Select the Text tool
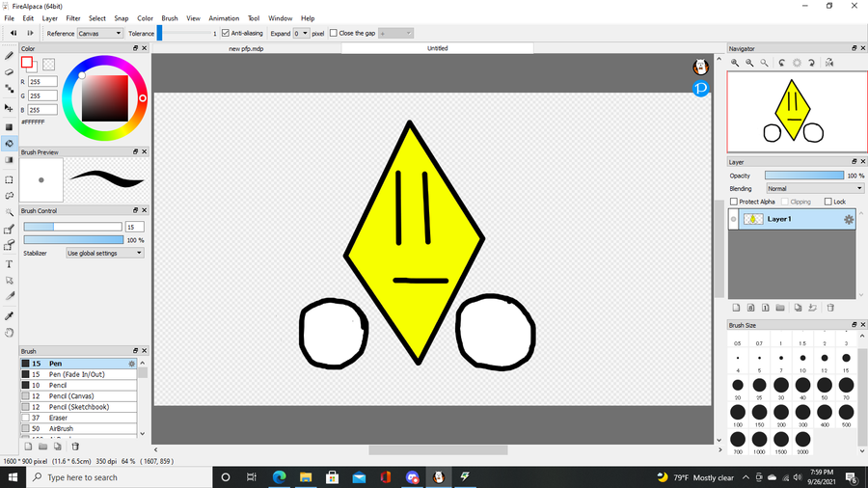 (10, 264)
